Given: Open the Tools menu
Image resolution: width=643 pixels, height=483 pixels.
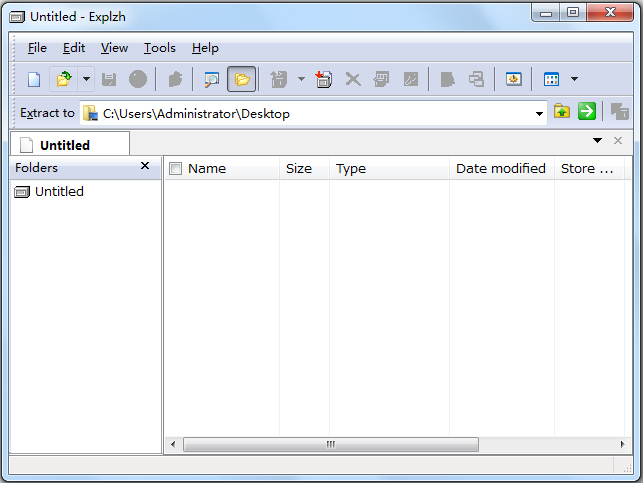Looking at the screenshot, I should coord(159,48).
